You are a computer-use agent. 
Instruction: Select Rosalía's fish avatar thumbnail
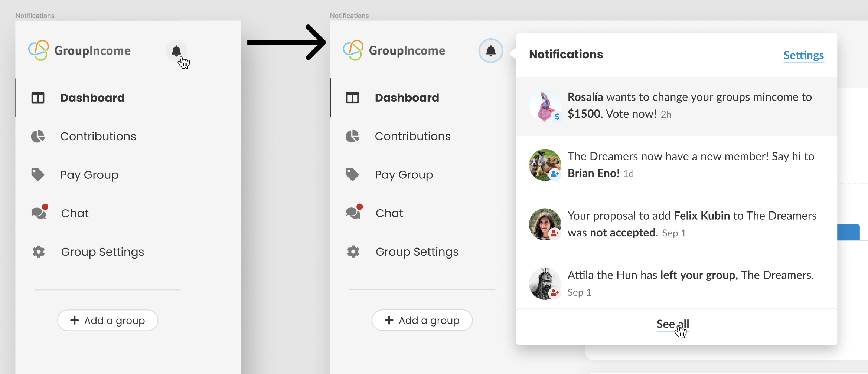(545, 106)
